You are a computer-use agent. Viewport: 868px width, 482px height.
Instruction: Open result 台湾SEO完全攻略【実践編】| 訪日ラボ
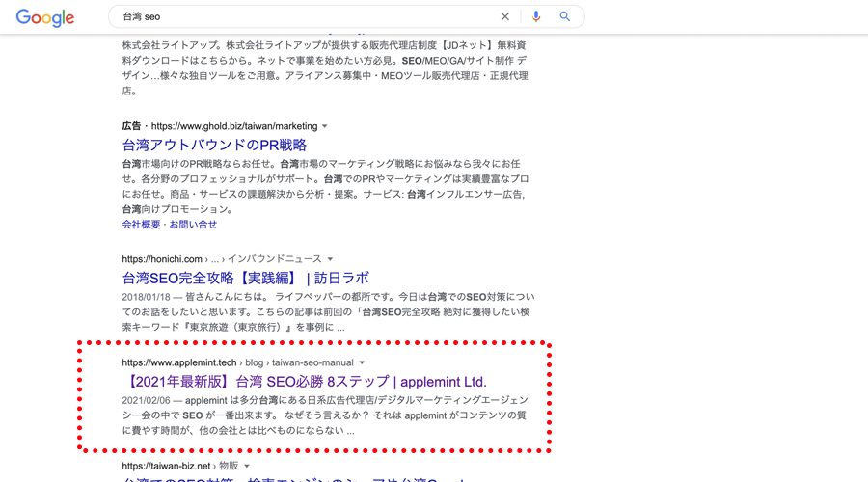point(245,278)
